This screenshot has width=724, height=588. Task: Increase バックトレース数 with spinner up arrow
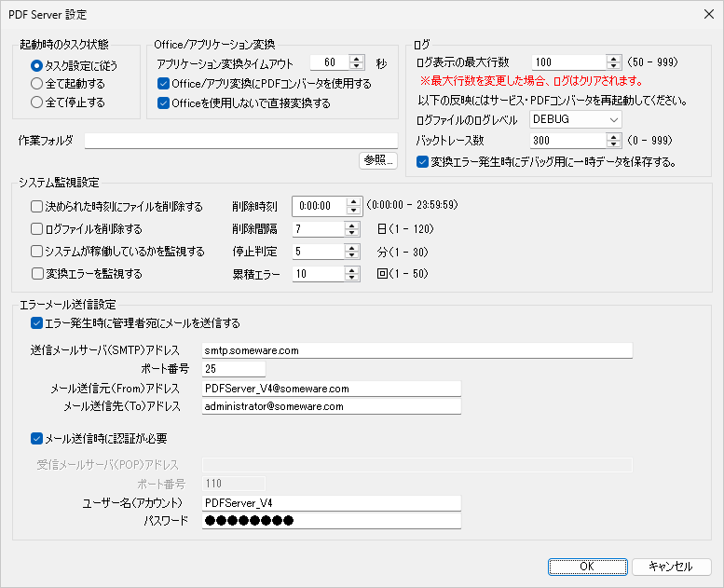pyautogui.click(x=613, y=136)
